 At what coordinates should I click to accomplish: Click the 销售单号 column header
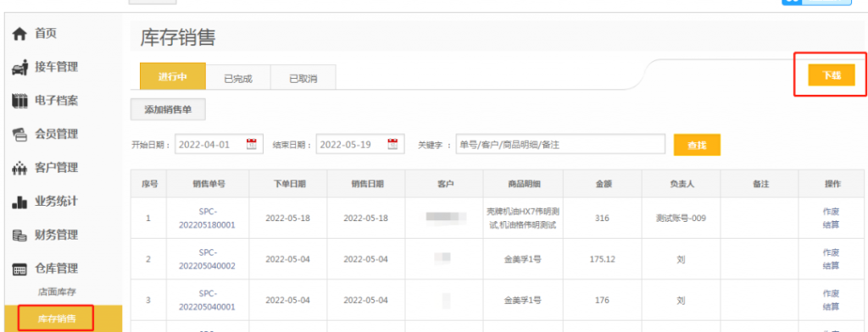tap(208, 184)
